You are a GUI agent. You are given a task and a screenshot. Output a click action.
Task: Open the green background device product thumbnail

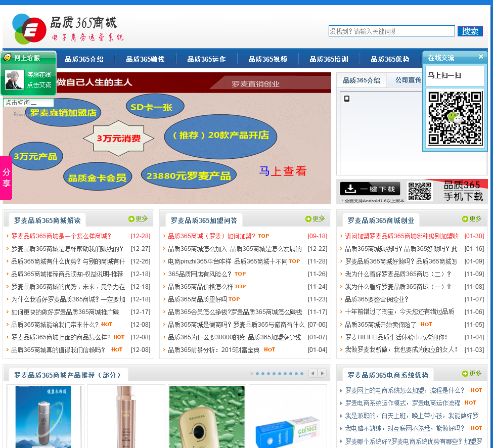point(207,417)
